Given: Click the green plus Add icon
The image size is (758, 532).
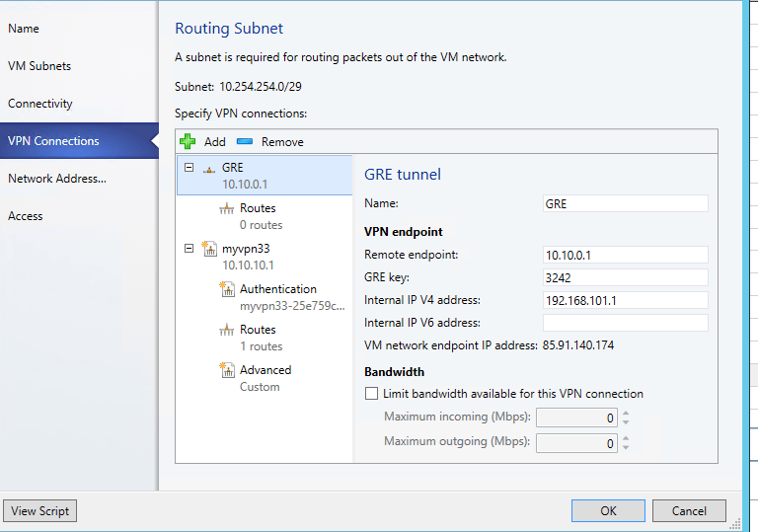Looking at the screenshot, I should click(x=188, y=142).
